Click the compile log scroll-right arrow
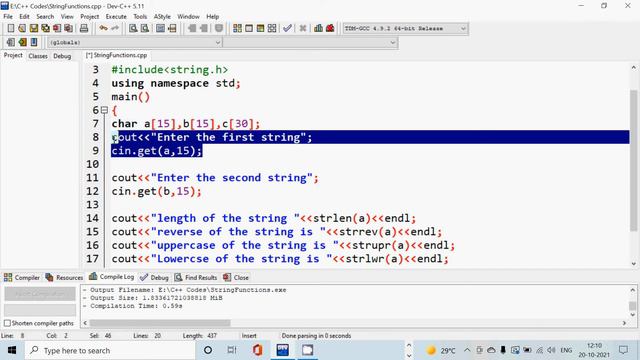Image resolution: width=640 pixels, height=360 pixels. (624, 323)
